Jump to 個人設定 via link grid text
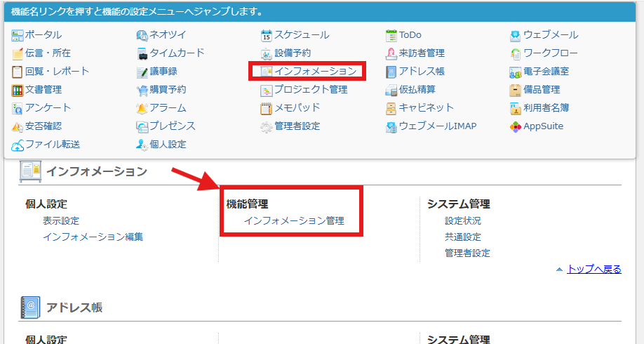 pos(168,144)
